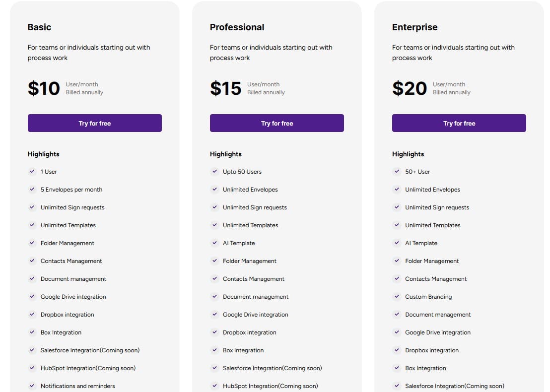Click the checkmark beside Unlimited Envelopes in Enterprise
The image size is (550, 392).
[397, 190]
